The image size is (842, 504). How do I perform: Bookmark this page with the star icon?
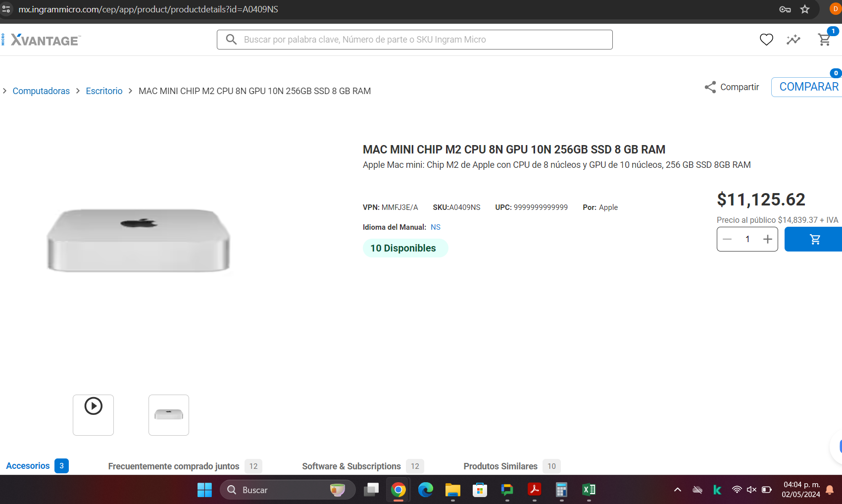805,9
